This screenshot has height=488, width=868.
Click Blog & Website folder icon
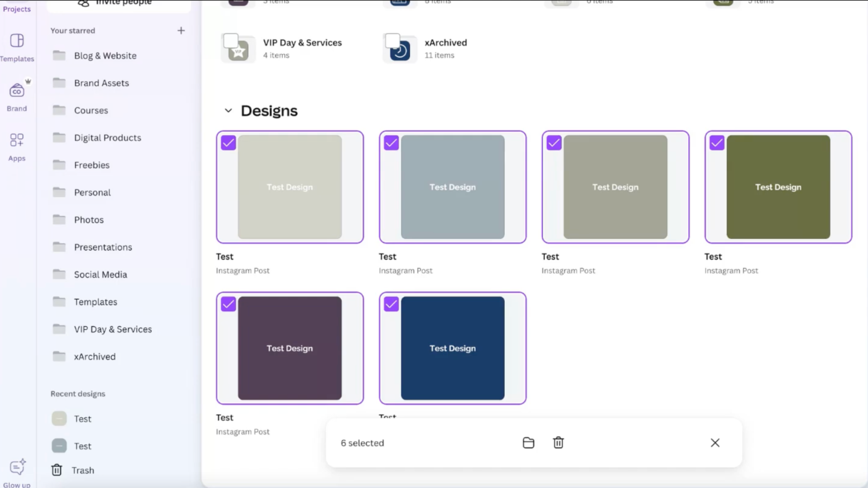59,56
